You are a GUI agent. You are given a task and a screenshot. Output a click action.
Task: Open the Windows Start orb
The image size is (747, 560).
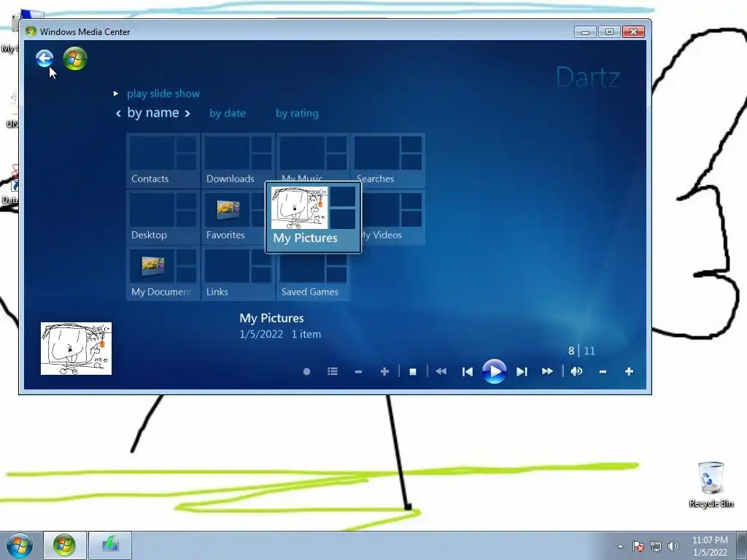coord(20,545)
